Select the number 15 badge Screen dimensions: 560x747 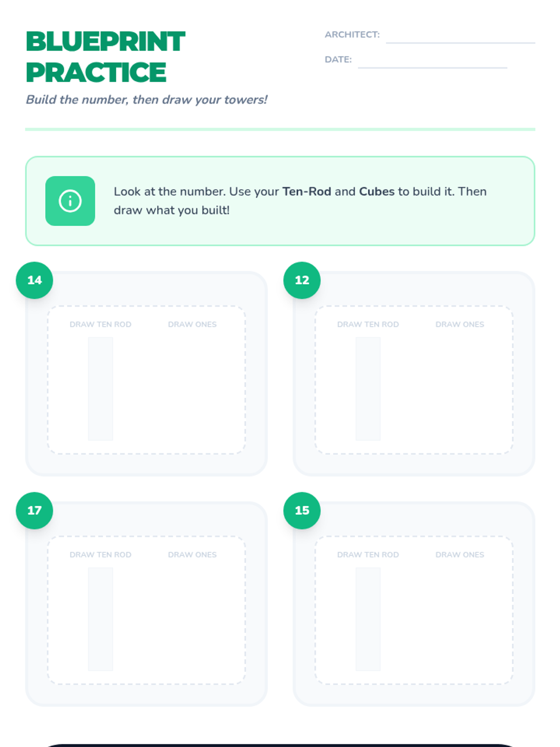click(302, 510)
